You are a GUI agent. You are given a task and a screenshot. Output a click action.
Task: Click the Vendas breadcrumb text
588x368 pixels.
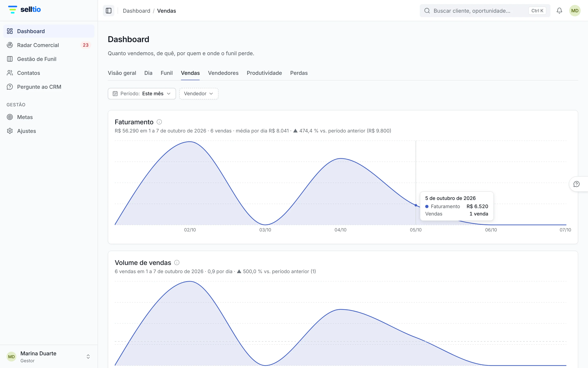(166, 11)
